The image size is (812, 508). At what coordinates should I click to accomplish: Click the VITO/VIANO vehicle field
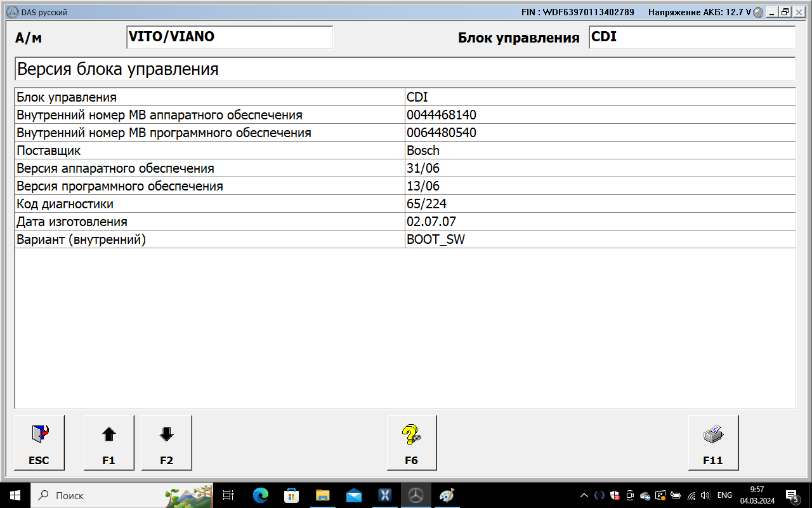coord(230,37)
